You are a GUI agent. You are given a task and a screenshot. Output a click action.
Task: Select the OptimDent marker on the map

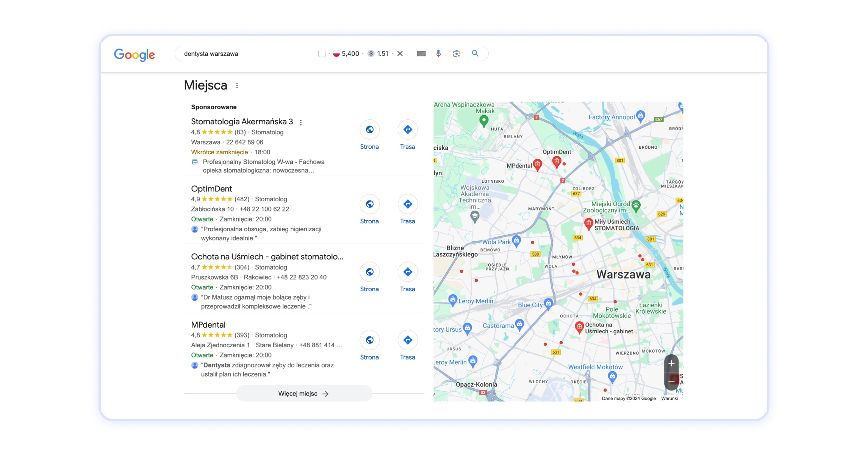click(x=556, y=161)
